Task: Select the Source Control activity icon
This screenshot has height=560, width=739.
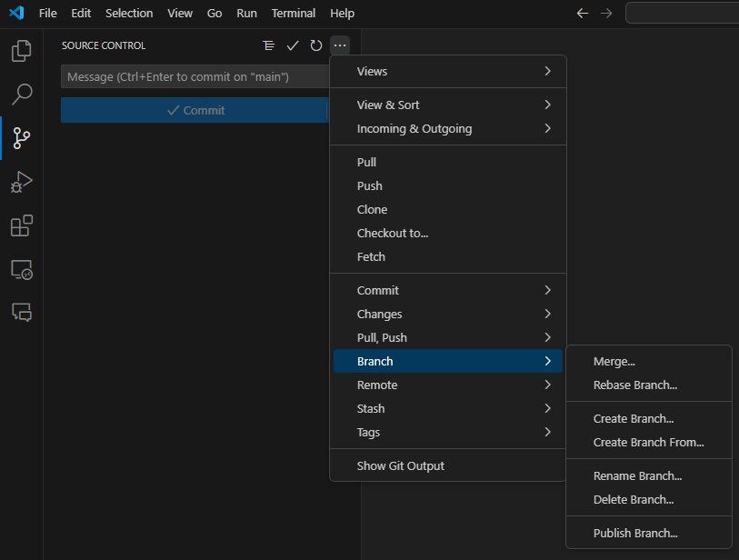Action: pos(22,138)
